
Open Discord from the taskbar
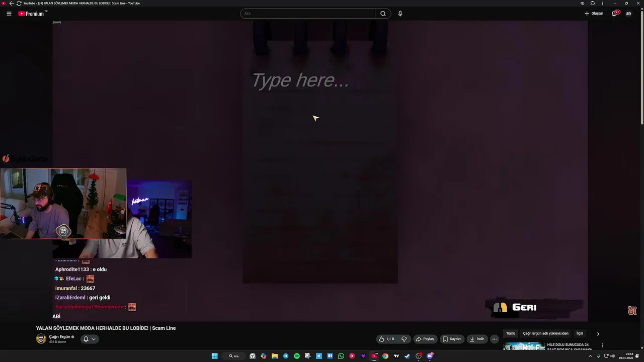click(430, 356)
